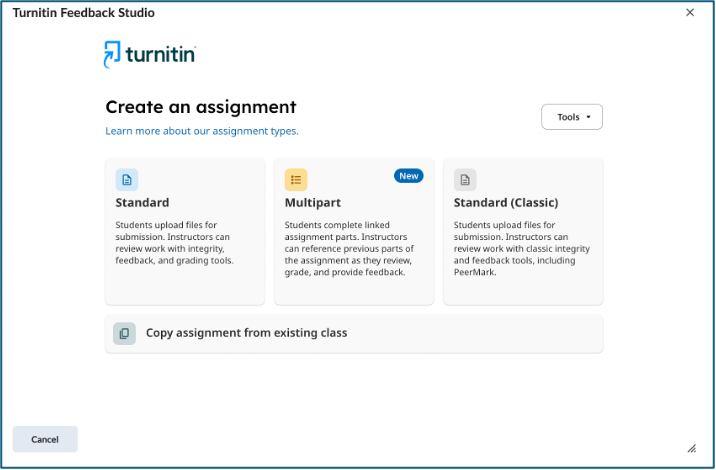Screen dimensions: 716x470
Task: Open the Tools dropdown
Action: click(572, 117)
